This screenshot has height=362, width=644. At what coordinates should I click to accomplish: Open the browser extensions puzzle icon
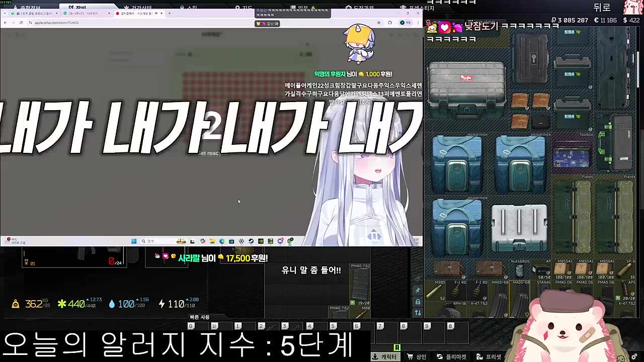(390, 23)
